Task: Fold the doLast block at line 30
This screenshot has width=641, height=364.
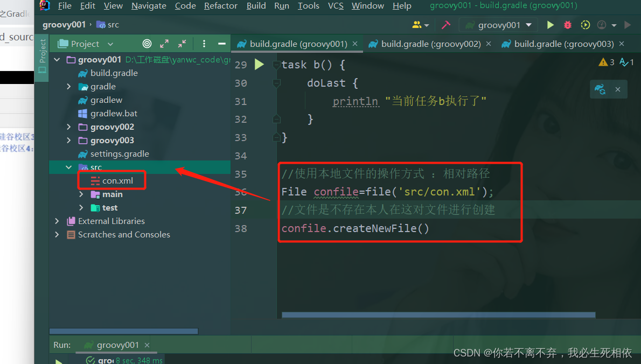Action: [276, 83]
